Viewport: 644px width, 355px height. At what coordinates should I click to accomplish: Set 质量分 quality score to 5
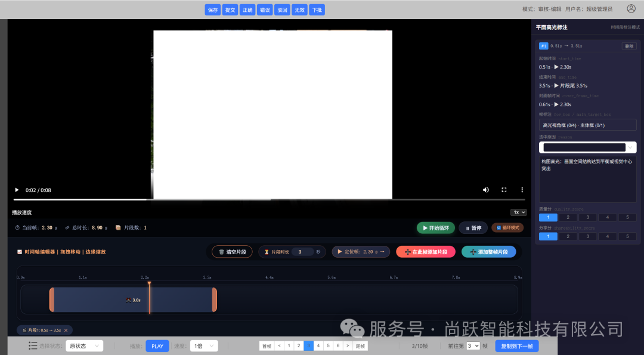click(x=627, y=217)
